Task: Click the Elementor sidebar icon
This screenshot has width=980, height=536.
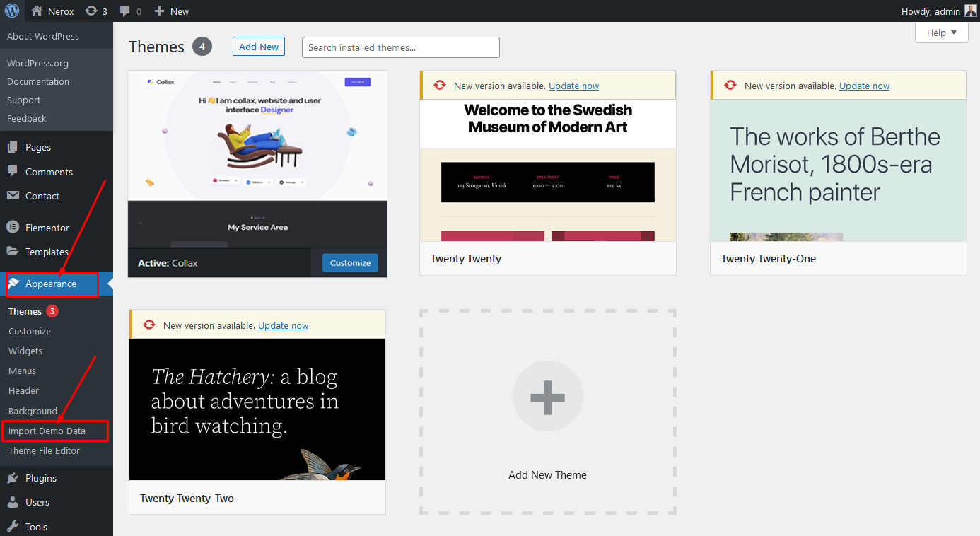Action: click(13, 228)
